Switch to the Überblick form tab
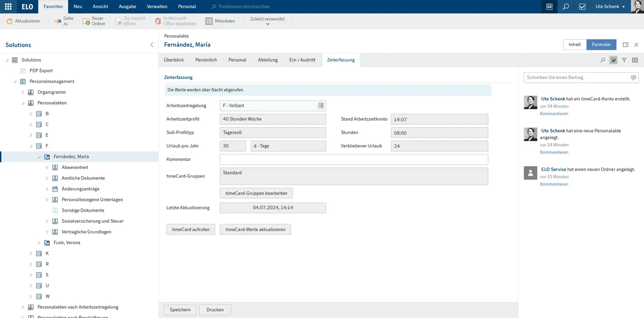The image size is (644, 318). click(174, 60)
